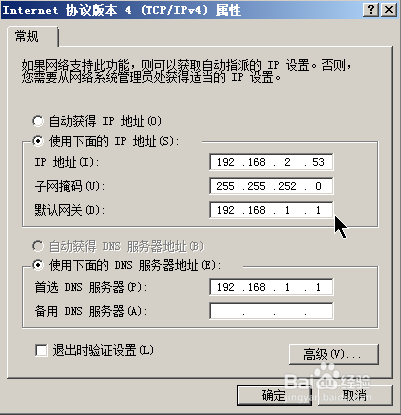This screenshot has height=415, width=401.
Task: Click the last octet 53 in IP address
Action: [318, 162]
